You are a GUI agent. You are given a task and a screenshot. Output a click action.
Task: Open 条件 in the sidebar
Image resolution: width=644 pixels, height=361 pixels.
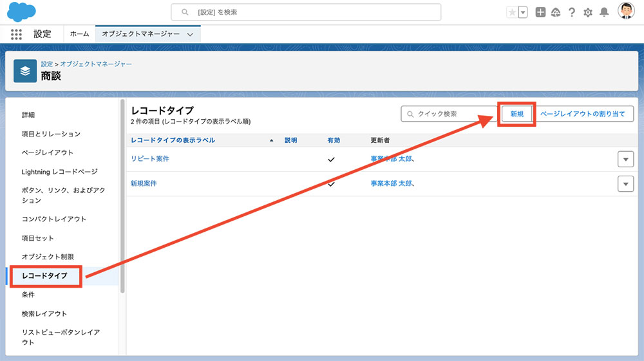pyautogui.click(x=28, y=295)
